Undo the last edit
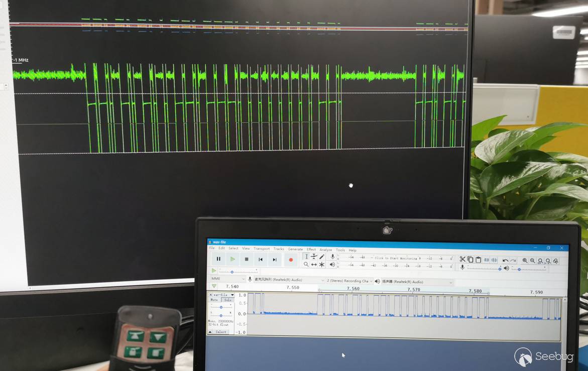 tap(506, 260)
